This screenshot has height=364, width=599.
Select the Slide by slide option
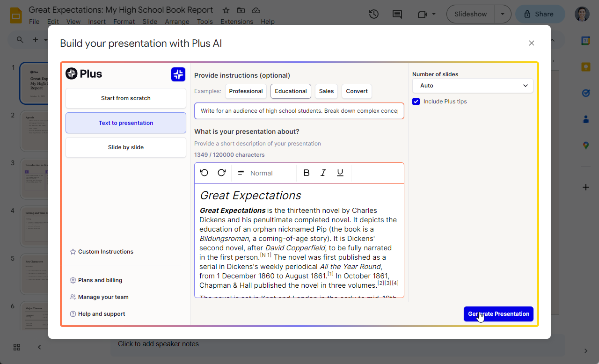126,147
